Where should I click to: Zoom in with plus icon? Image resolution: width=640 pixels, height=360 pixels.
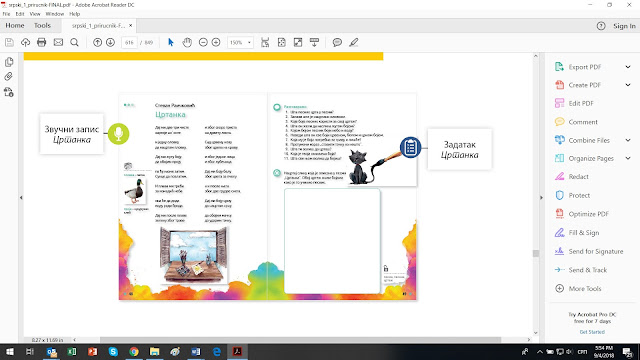click(216, 42)
